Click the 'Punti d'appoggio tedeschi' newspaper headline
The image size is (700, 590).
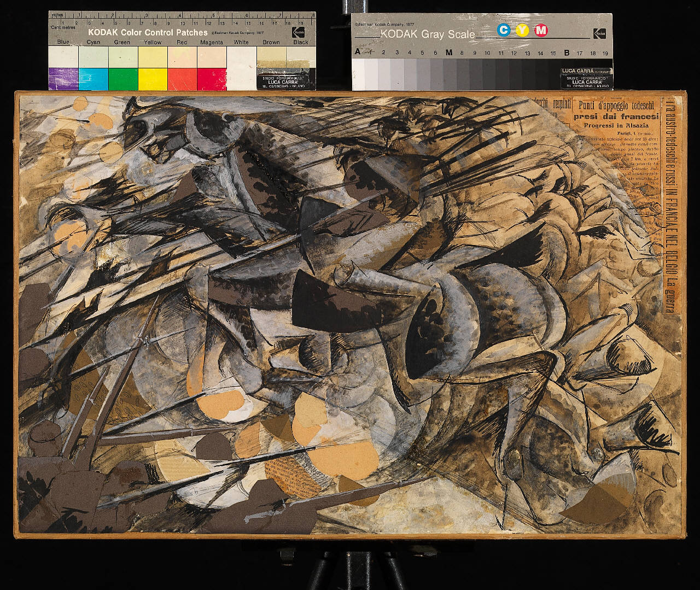coord(615,107)
